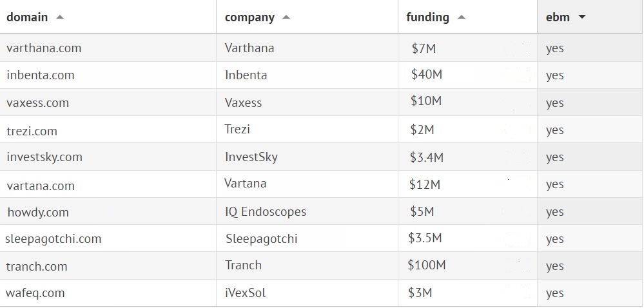The height and width of the screenshot is (308, 644).
Task: Click the InvestSky company cell
Action: point(251,157)
